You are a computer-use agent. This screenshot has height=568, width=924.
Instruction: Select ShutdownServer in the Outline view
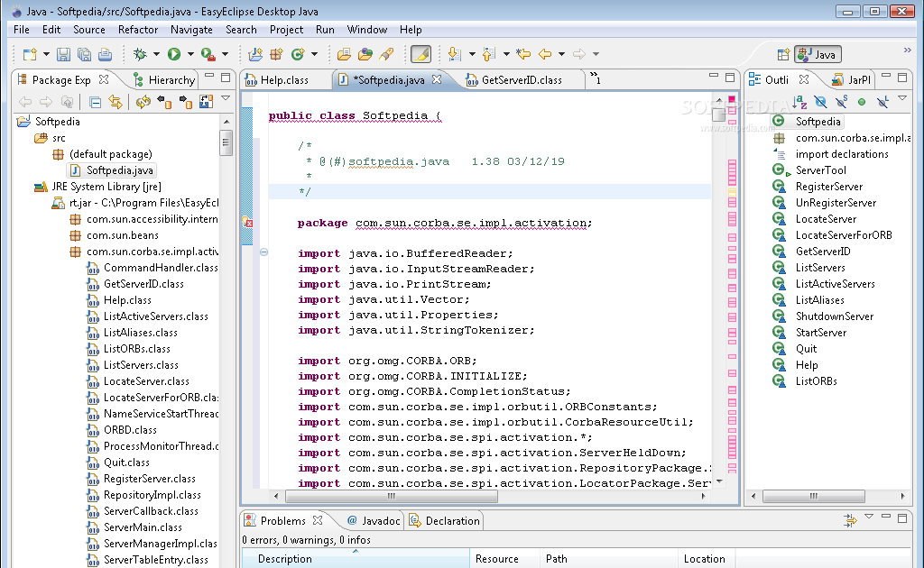click(x=835, y=316)
